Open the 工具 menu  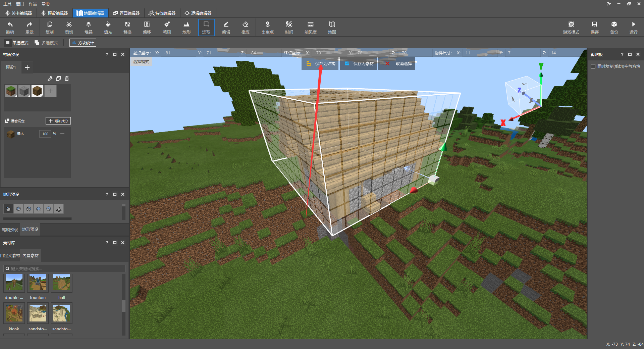pyautogui.click(x=7, y=4)
